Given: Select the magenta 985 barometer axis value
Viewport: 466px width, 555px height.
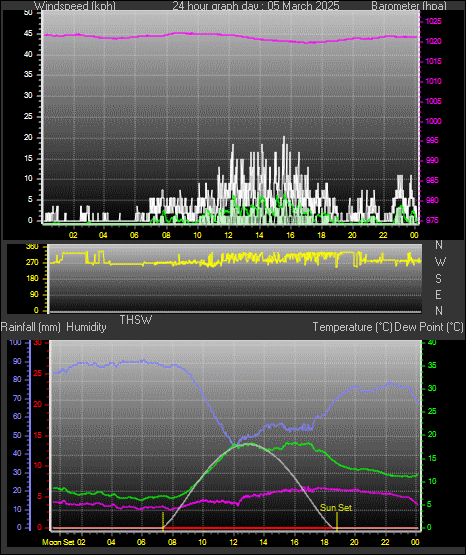Looking at the screenshot, I should pyautogui.click(x=432, y=181).
